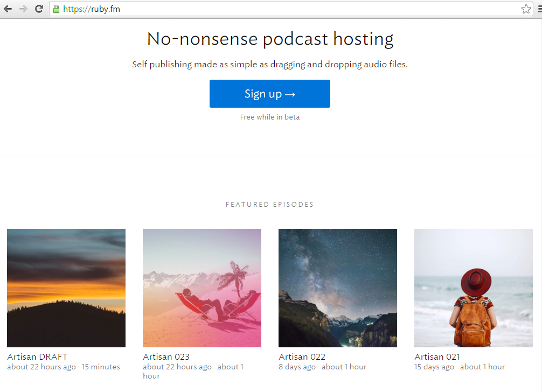
Task: Click the back navigation arrow
Action: tap(8, 9)
